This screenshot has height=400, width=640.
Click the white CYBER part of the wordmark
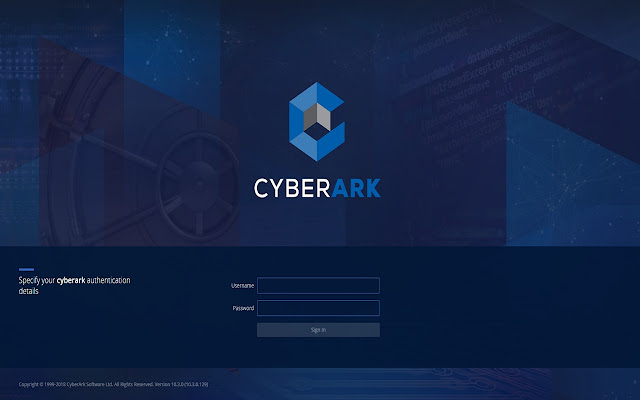[x=292, y=188]
